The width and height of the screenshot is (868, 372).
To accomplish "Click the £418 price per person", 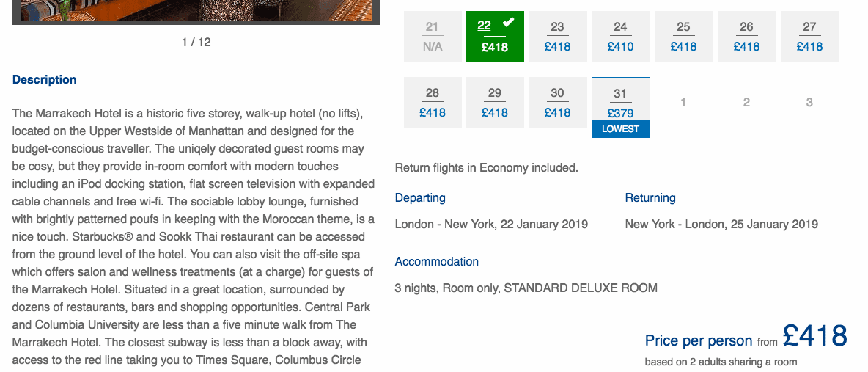I will [815, 335].
